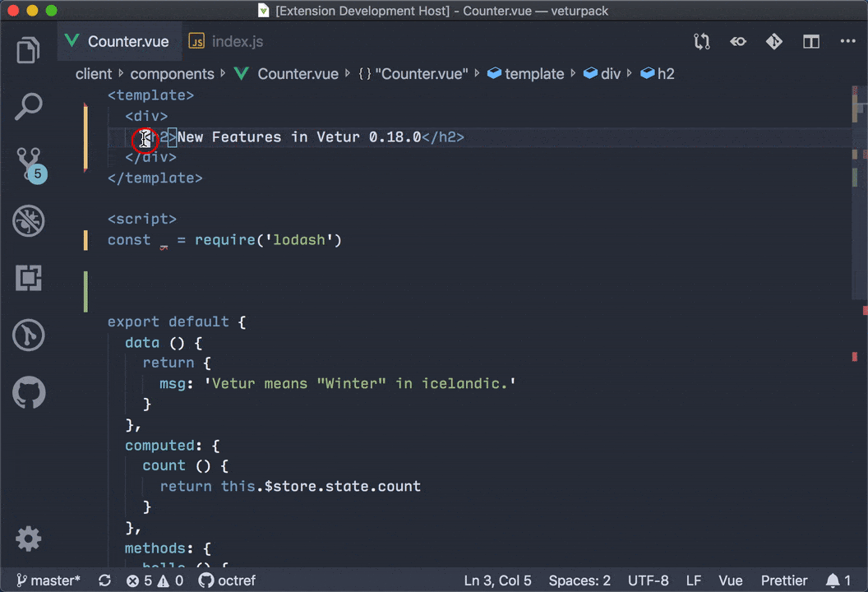Expand the components breadcrumb
Image resolution: width=868 pixels, height=592 pixels.
[x=172, y=73]
